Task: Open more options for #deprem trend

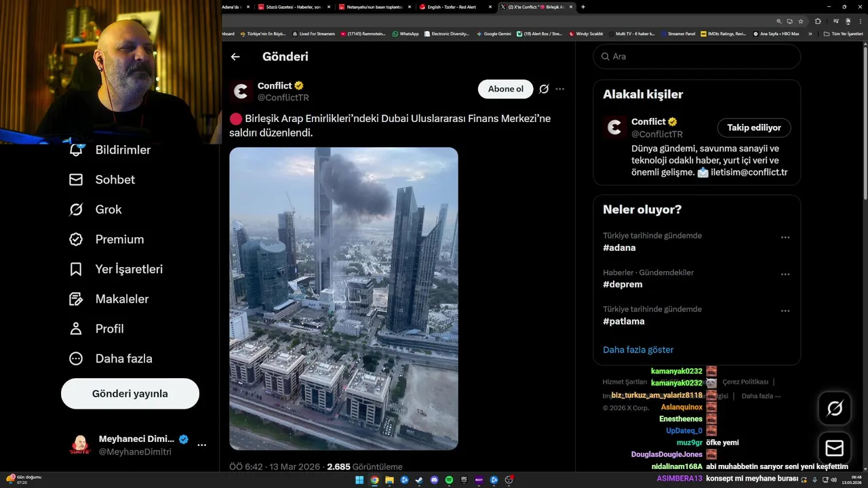Action: coord(785,274)
